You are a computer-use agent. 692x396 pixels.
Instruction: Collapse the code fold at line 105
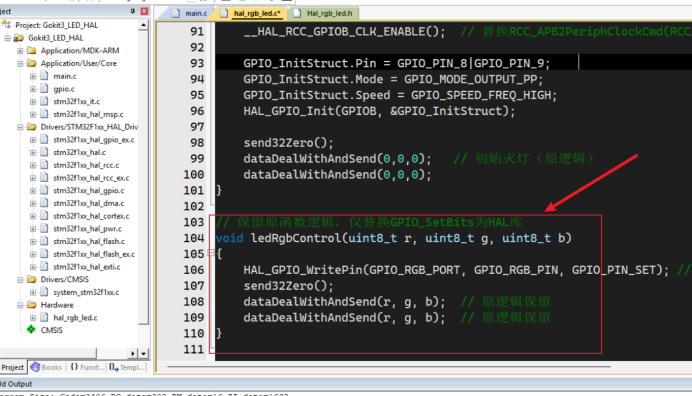tap(211, 253)
